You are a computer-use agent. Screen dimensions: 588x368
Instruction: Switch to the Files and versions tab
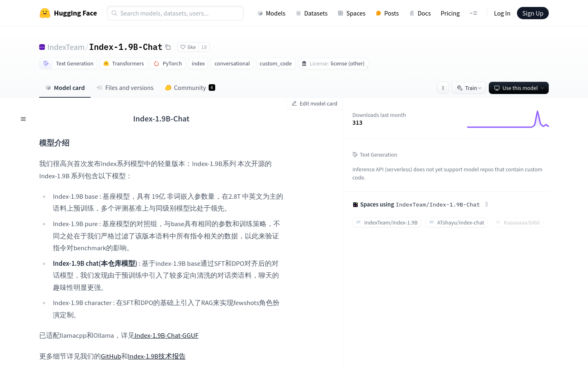point(125,88)
